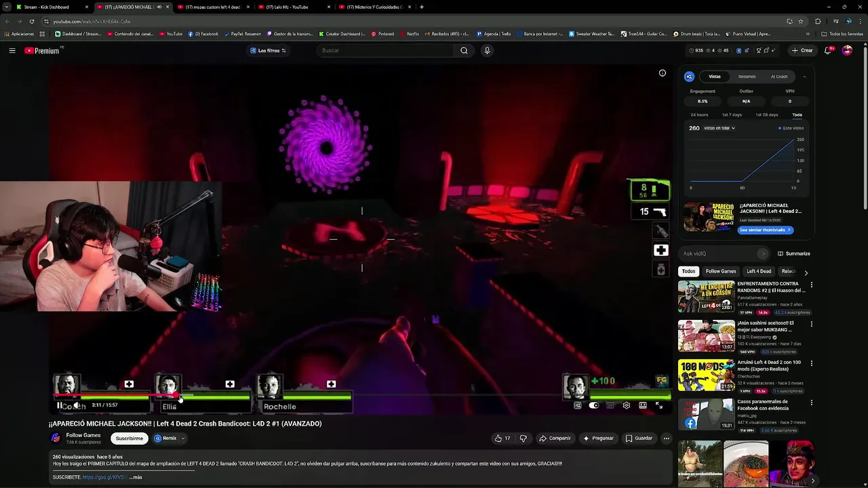Viewport: 868px width, 488px height.
Task: Open options for Casos paranormales video
Action: (811, 403)
